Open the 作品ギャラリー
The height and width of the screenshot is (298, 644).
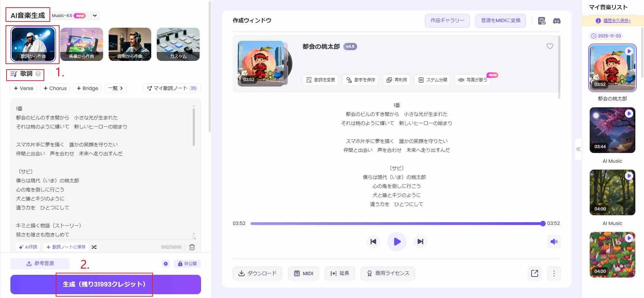pos(447,21)
